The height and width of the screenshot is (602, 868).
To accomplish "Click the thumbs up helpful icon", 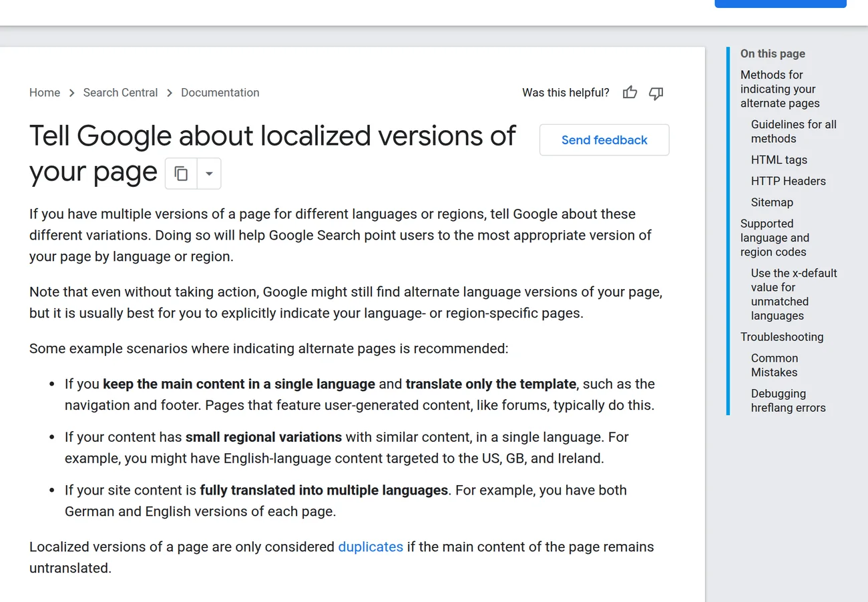I will point(630,93).
